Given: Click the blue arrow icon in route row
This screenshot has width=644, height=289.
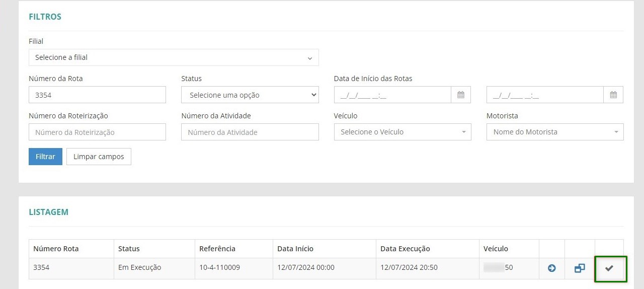Looking at the screenshot, I should click(x=551, y=268).
